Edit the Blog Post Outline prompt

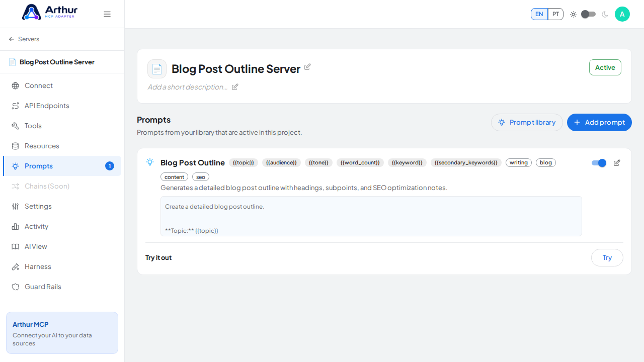(x=617, y=163)
